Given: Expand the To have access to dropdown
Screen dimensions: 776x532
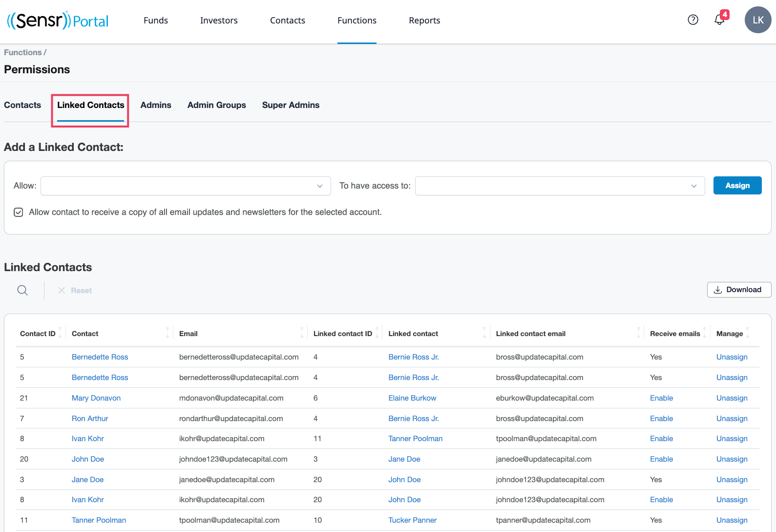Looking at the screenshot, I should coord(560,186).
